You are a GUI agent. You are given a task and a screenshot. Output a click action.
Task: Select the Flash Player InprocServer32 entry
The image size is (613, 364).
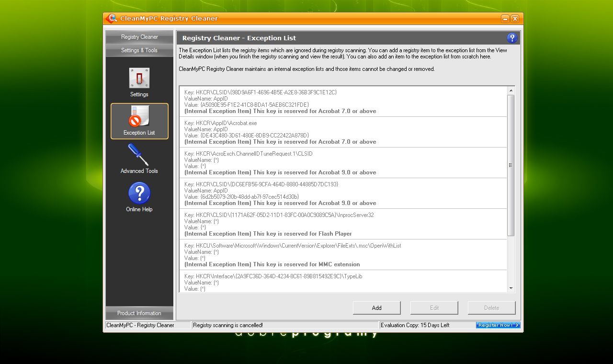pyautogui.click(x=343, y=224)
